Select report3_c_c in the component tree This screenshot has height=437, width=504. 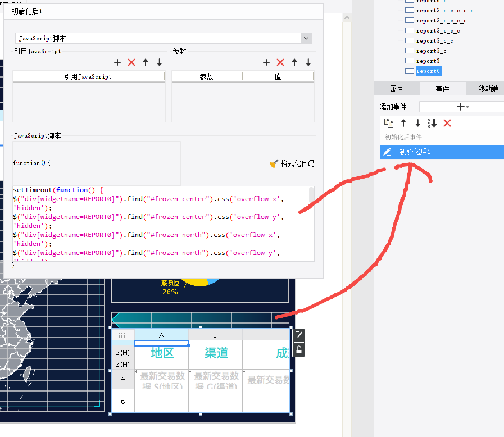434,41
